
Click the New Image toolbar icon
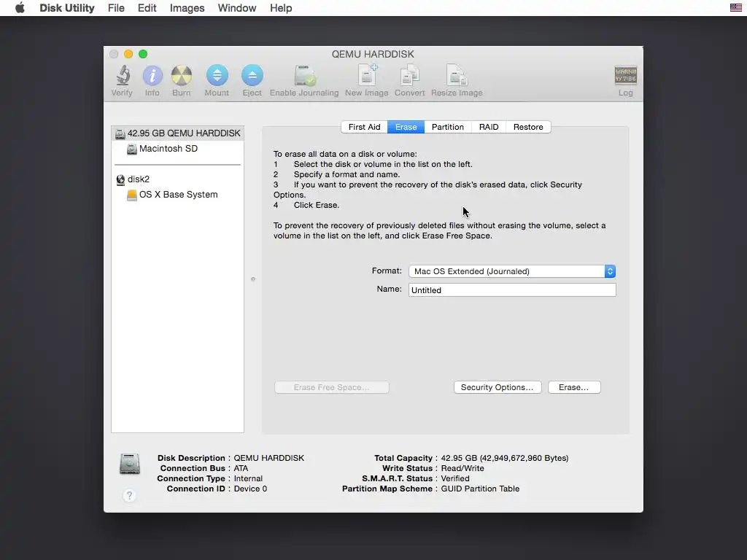click(x=367, y=75)
